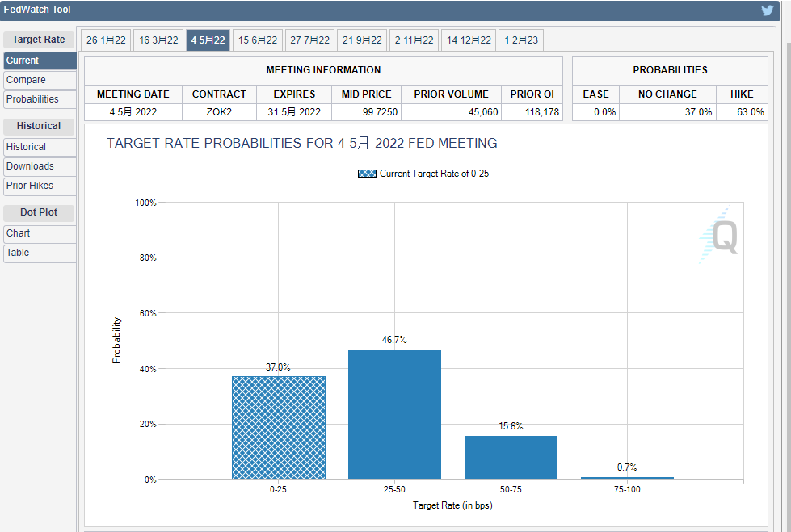
Task: Click the Twitter bird icon
Action: coord(768,10)
